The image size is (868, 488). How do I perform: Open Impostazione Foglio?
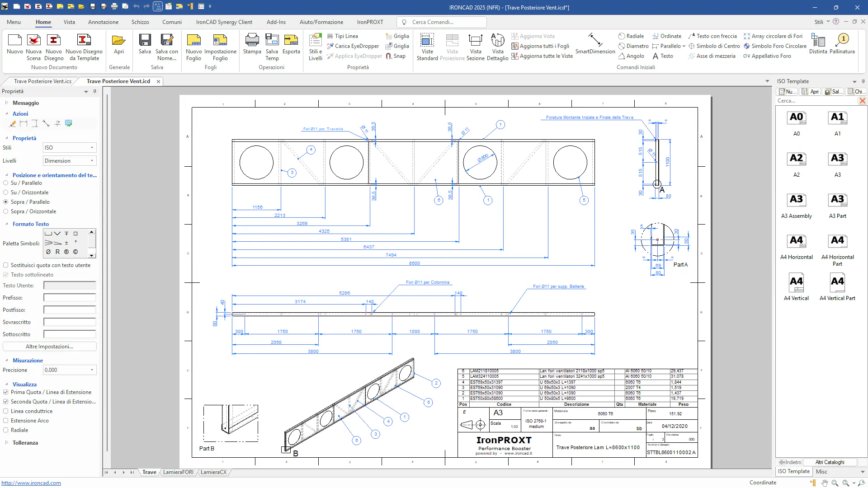point(220,47)
